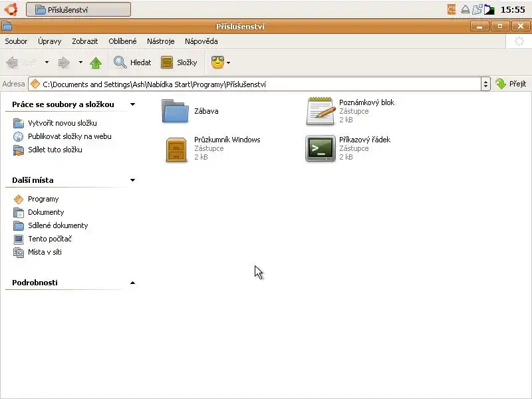Click the 15:55 clock
This screenshot has height=399, width=532.
(513, 9)
